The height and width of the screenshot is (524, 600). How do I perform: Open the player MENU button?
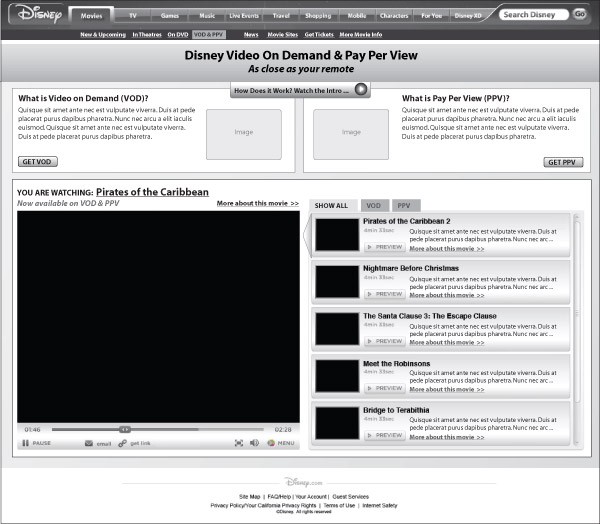tap(281, 443)
